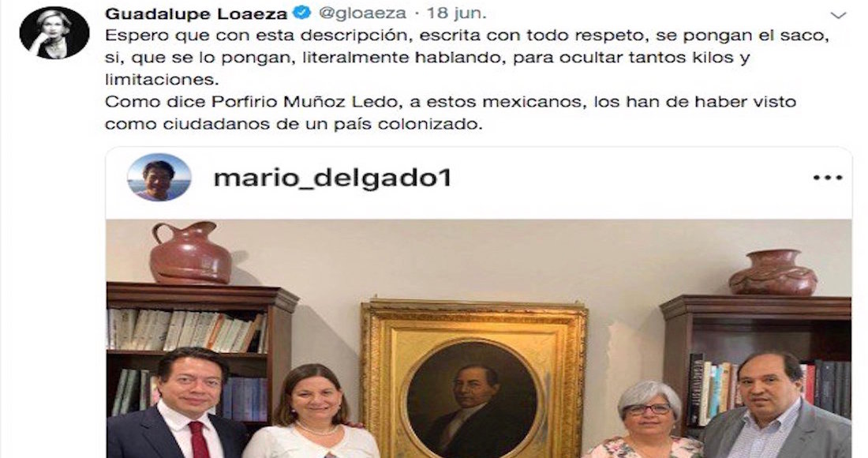Open the @gloaeza handle link

363,13
